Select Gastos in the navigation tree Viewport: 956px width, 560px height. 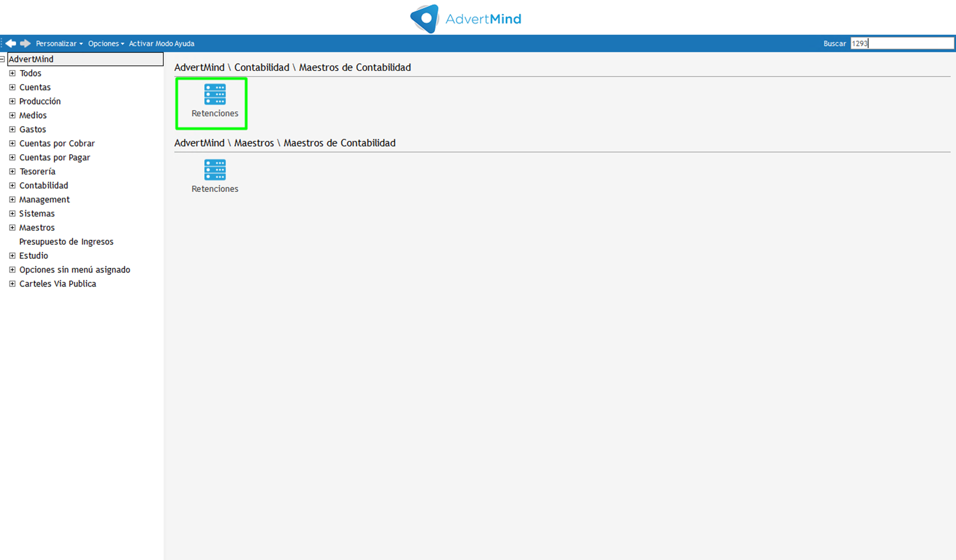point(33,129)
